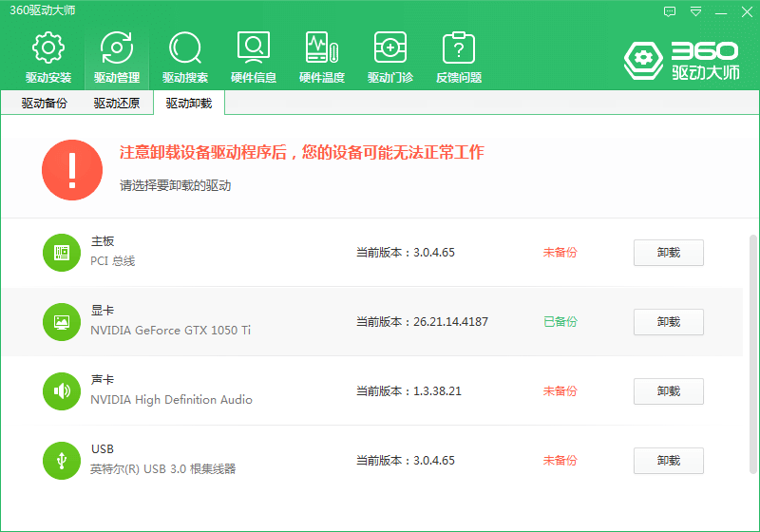Click the green 主板 motherboard icon

click(x=62, y=252)
